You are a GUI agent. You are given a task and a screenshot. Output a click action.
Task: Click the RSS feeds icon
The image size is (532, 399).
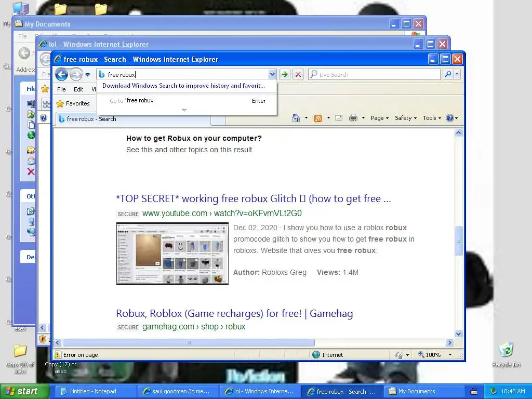[x=318, y=118]
